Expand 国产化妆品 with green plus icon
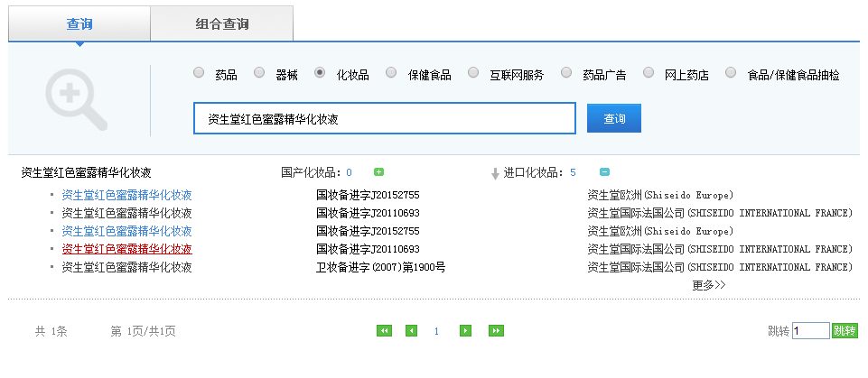Image resolution: width=868 pixels, height=378 pixels. (379, 172)
